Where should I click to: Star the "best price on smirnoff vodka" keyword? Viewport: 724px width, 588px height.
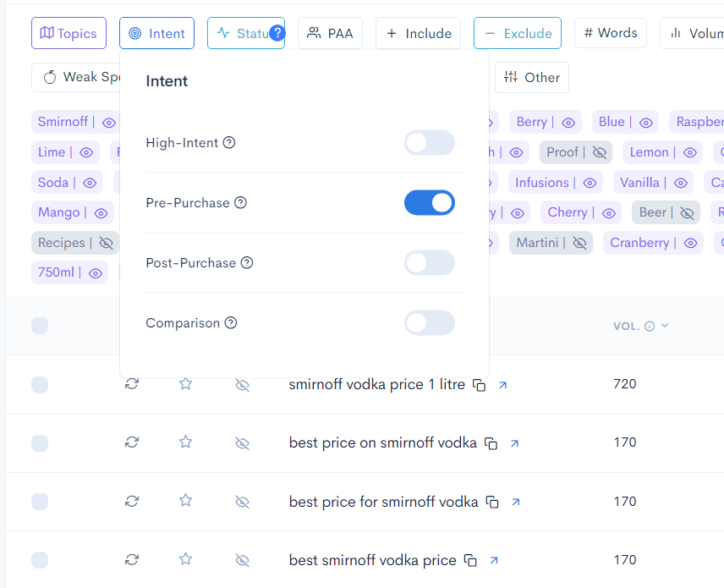tap(185, 442)
